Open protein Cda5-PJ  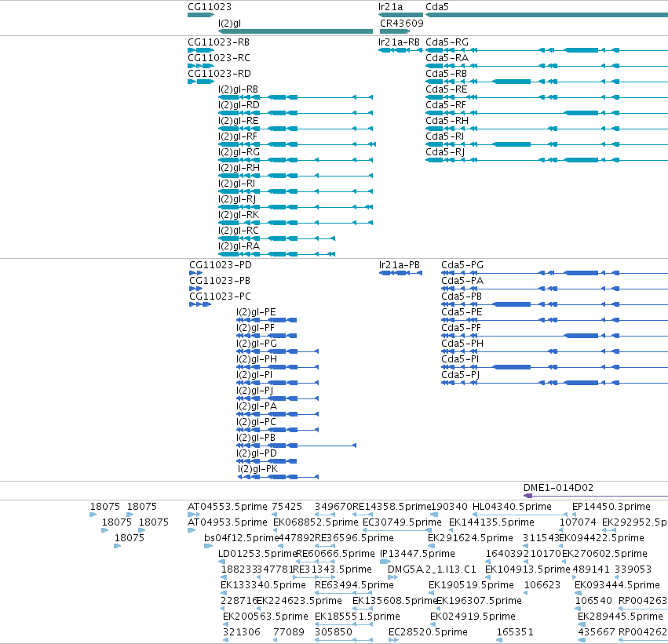[x=555, y=383]
